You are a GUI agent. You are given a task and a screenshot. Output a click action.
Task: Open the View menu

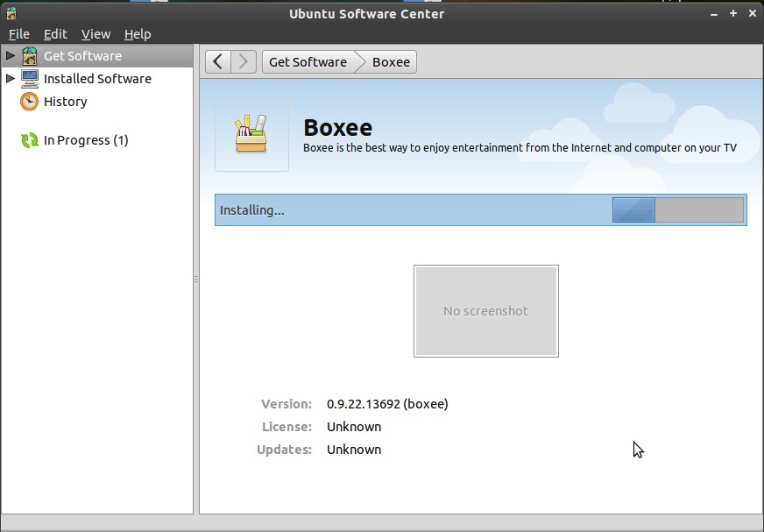[95, 34]
